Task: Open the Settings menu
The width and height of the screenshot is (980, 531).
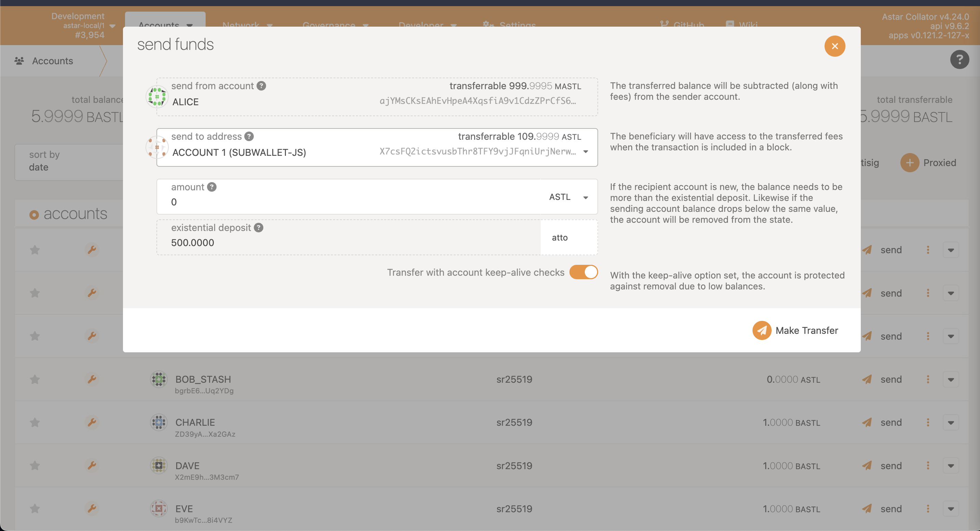Action: (509, 25)
